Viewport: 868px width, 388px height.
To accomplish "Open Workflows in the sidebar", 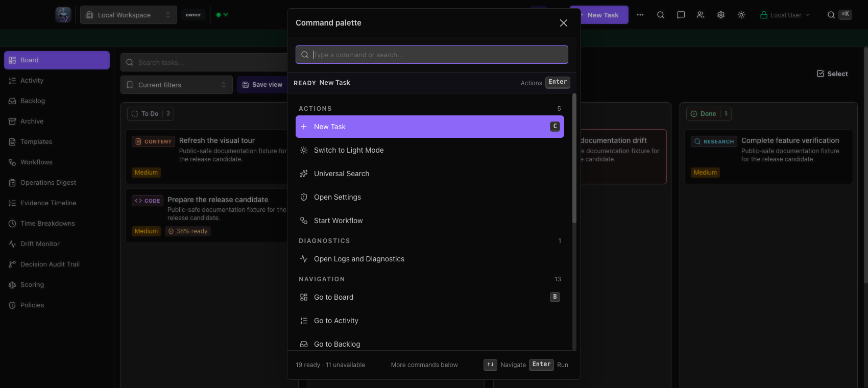I will pos(57,162).
